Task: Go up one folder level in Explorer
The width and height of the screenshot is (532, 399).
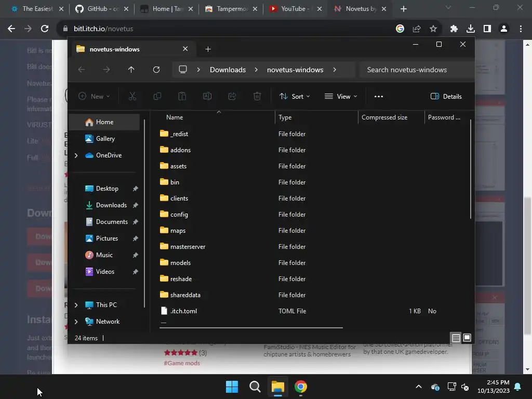Action: (x=131, y=70)
